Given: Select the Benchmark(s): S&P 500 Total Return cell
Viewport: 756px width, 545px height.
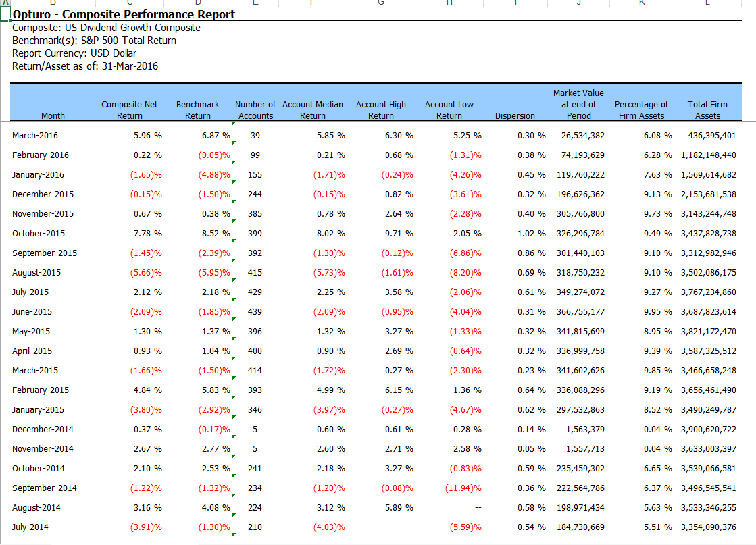Looking at the screenshot, I should pyautogui.click(x=94, y=41).
